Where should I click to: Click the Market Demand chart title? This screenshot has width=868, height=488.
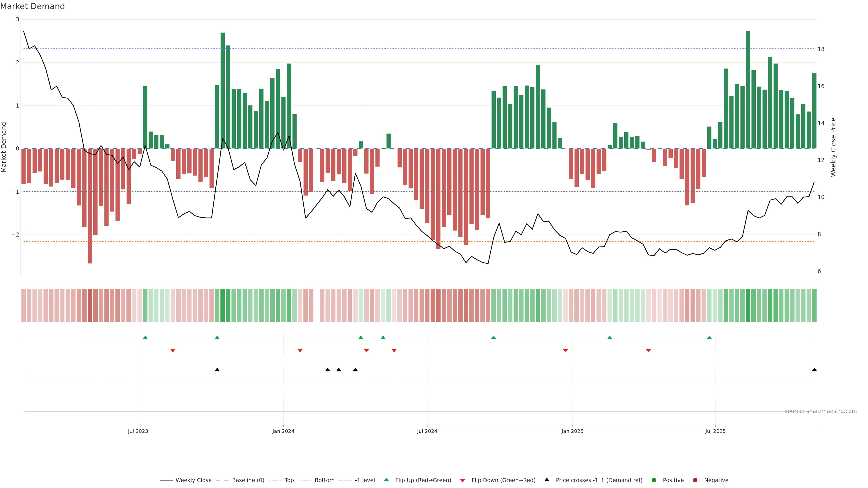click(32, 6)
